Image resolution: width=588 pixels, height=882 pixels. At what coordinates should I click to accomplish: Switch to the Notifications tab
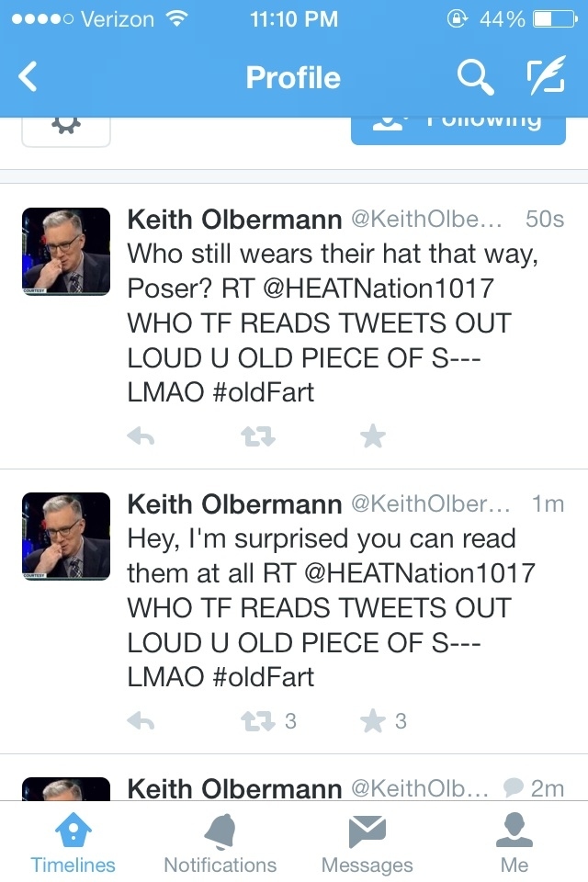click(220, 842)
